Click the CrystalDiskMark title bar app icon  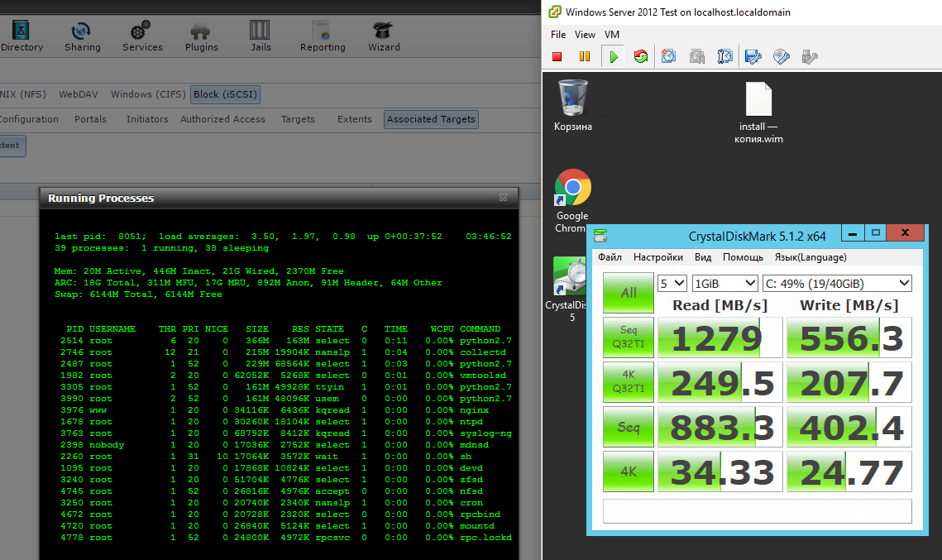coord(600,236)
